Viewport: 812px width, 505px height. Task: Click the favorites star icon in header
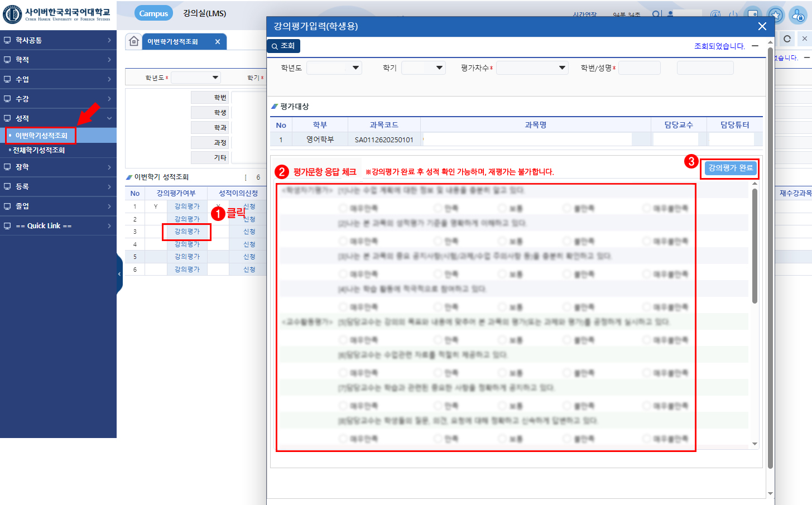pos(775,15)
